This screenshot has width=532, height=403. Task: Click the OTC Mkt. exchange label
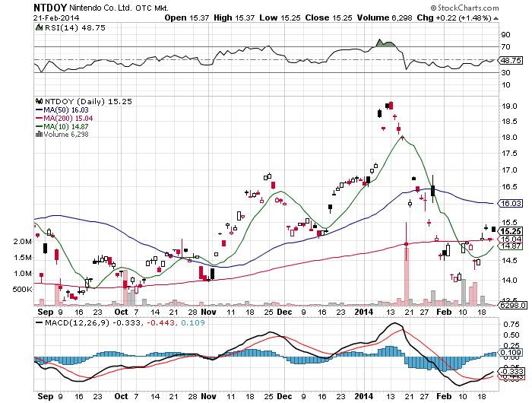pyautogui.click(x=152, y=8)
